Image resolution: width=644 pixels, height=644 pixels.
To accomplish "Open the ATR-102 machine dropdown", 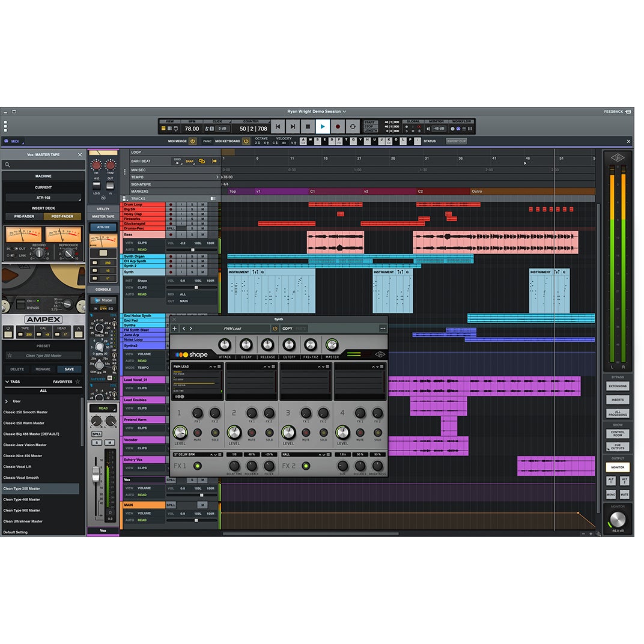I will [x=43, y=198].
